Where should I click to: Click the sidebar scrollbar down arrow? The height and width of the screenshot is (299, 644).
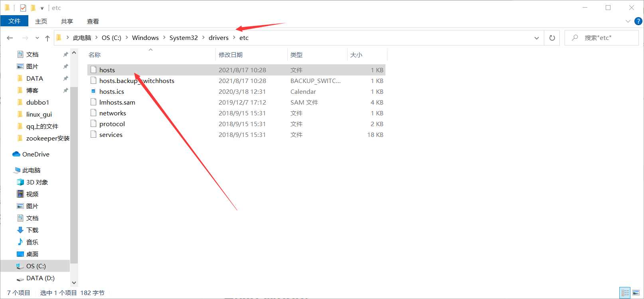74,283
